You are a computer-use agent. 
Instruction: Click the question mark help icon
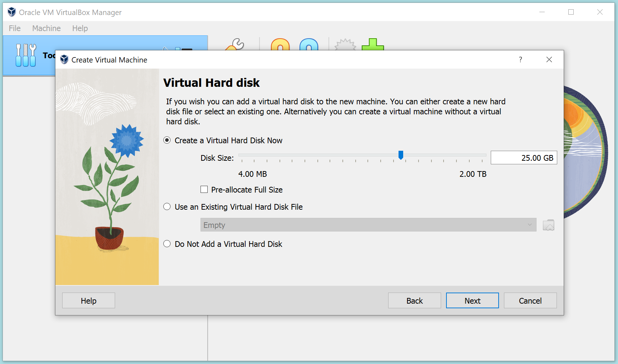click(x=520, y=60)
